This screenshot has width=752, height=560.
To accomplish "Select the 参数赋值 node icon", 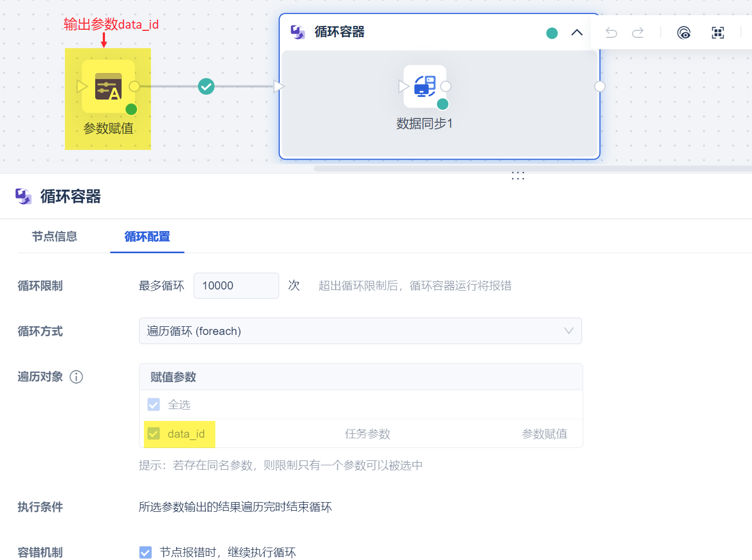I will [x=108, y=87].
